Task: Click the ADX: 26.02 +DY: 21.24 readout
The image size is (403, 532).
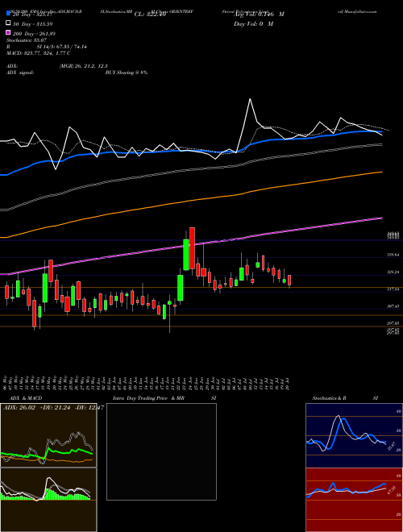Action: tap(37, 408)
